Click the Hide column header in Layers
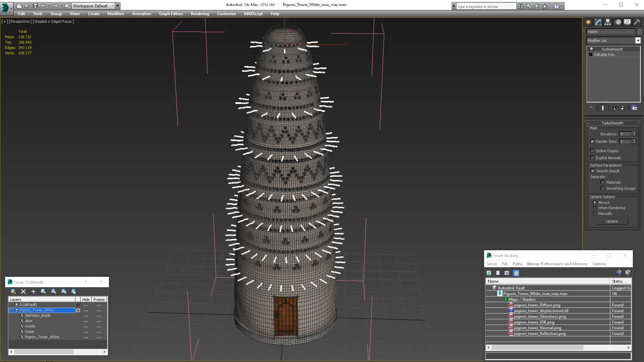 tap(86, 299)
